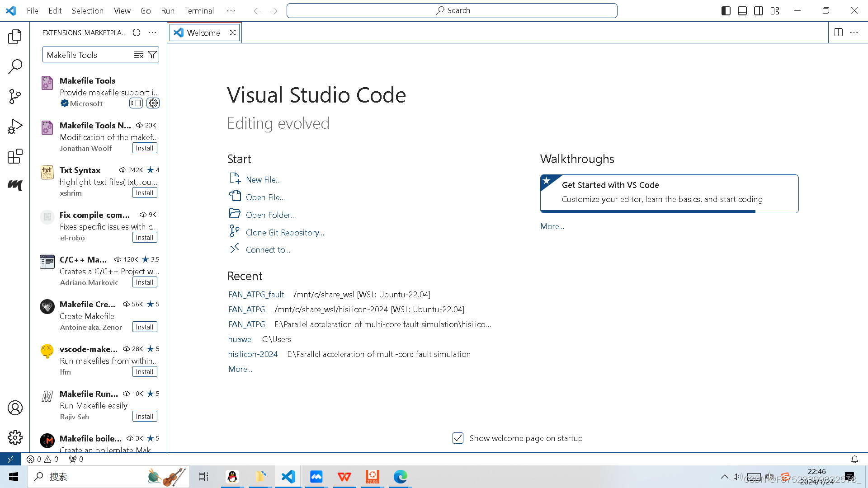Open errors and warnings in status bar
This screenshot has height=488, width=868.
pyautogui.click(x=42, y=459)
